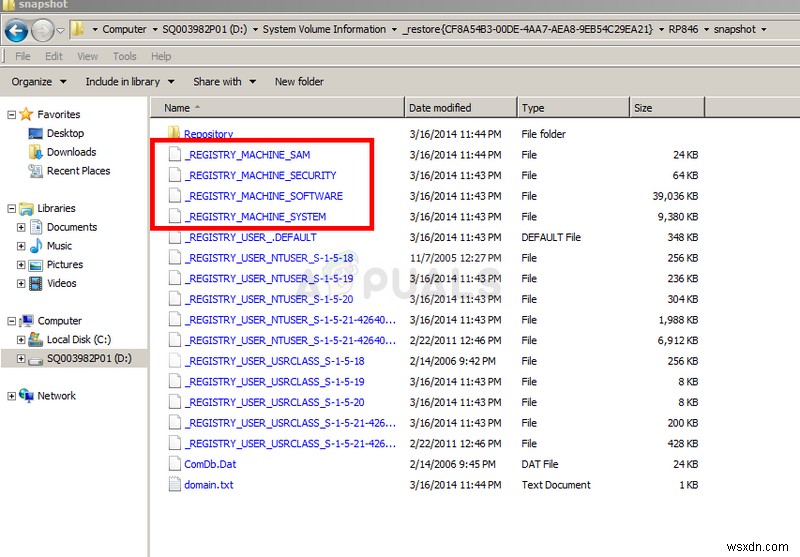Open the View menu
The image size is (800, 557).
pos(88,56)
